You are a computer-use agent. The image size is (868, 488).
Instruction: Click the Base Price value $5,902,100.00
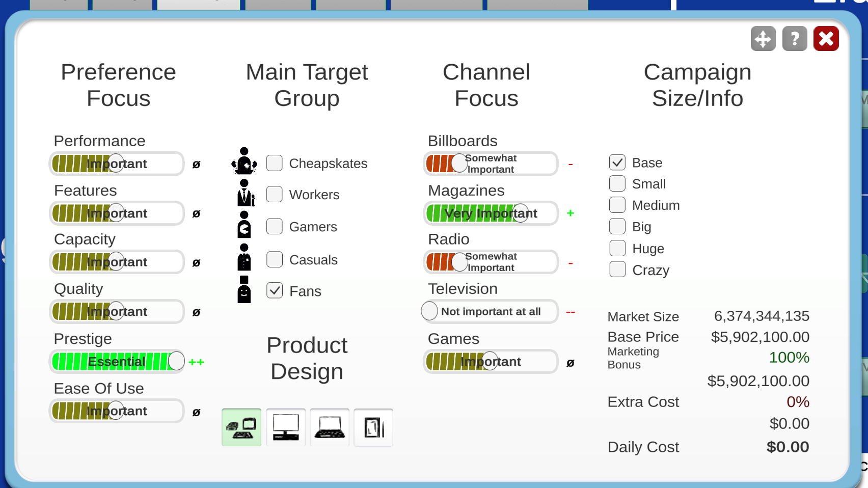760,337
